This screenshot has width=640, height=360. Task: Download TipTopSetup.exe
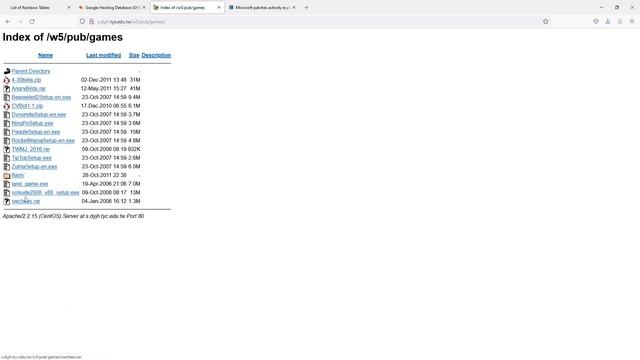[x=31, y=158]
